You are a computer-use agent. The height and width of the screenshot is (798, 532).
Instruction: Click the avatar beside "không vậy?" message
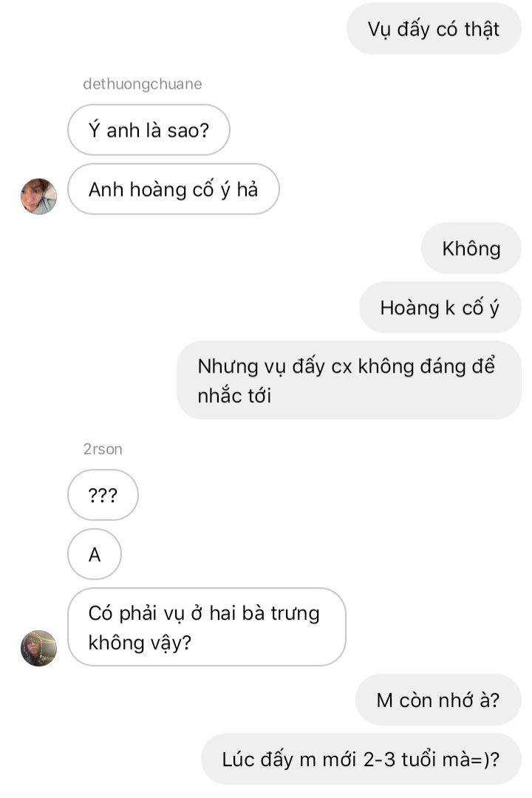(38, 648)
